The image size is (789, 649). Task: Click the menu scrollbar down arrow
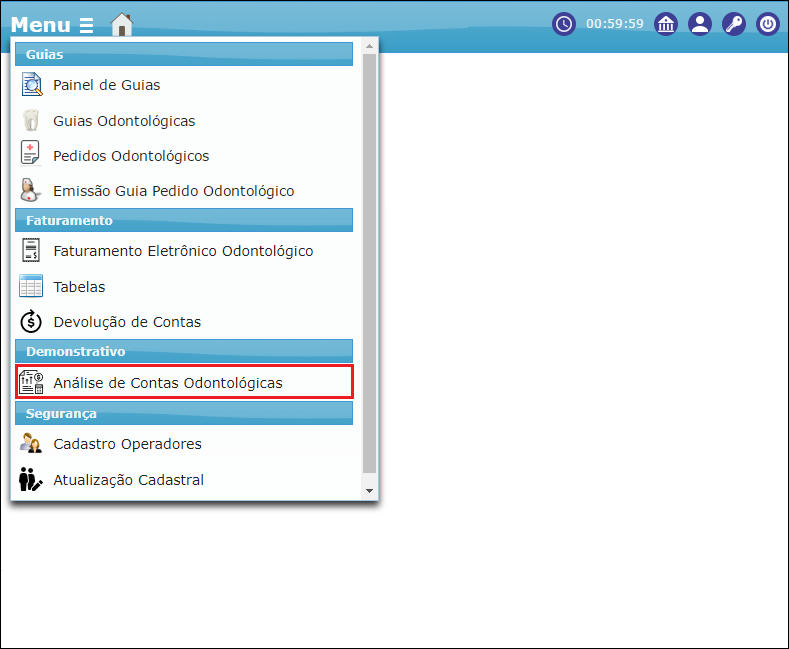[369, 491]
